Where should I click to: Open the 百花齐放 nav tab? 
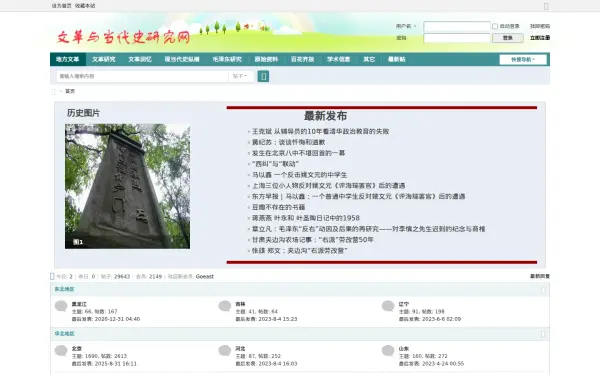click(302, 59)
